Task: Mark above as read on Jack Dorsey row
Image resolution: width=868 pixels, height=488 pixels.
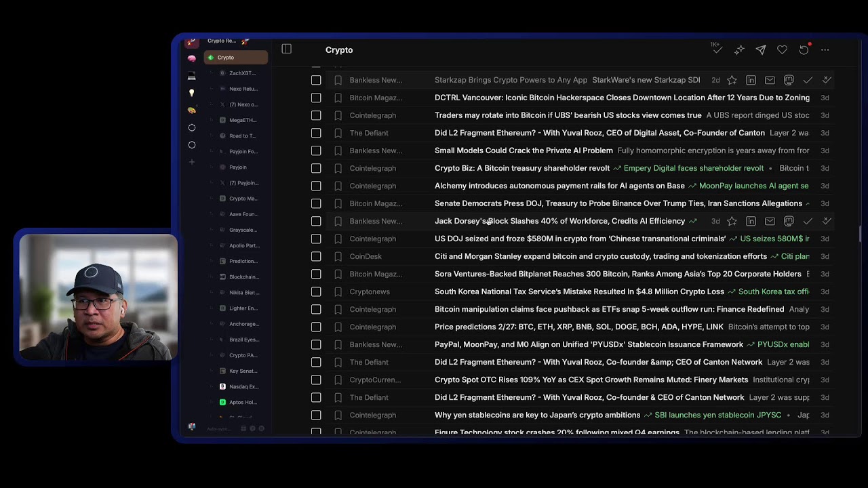Action: (827, 221)
